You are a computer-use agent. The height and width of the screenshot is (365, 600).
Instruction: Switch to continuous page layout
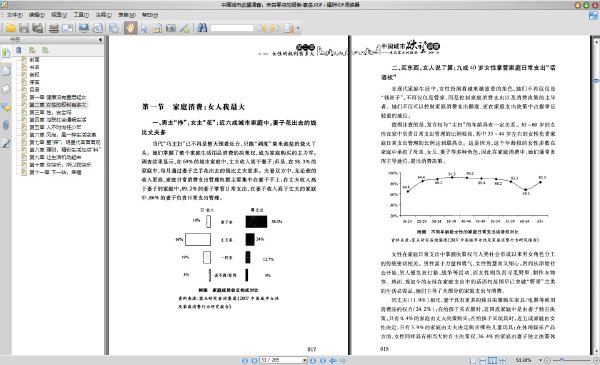click(483, 360)
